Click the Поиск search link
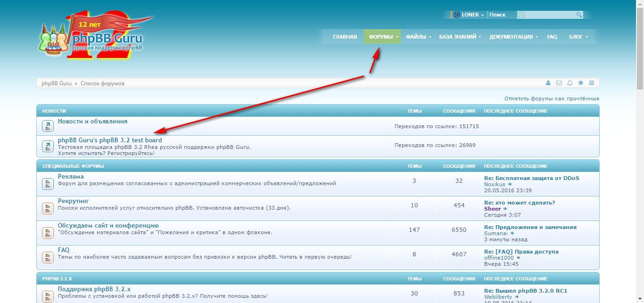 tap(497, 15)
